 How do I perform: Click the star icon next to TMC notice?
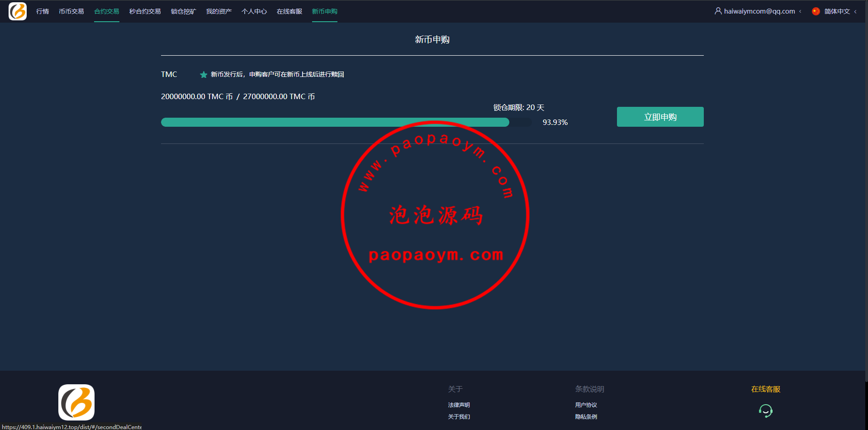click(204, 75)
